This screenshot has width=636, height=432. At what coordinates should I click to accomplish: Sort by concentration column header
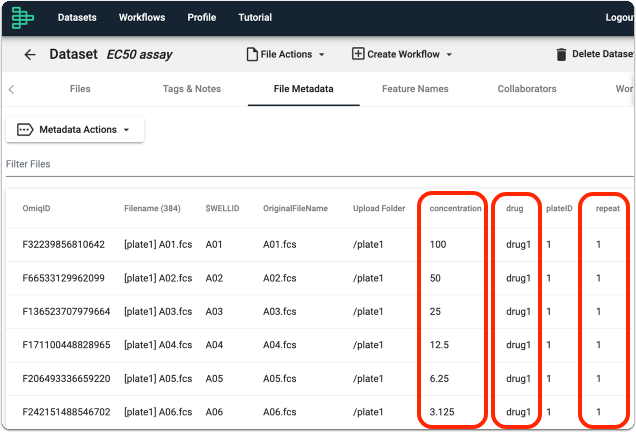click(x=455, y=208)
